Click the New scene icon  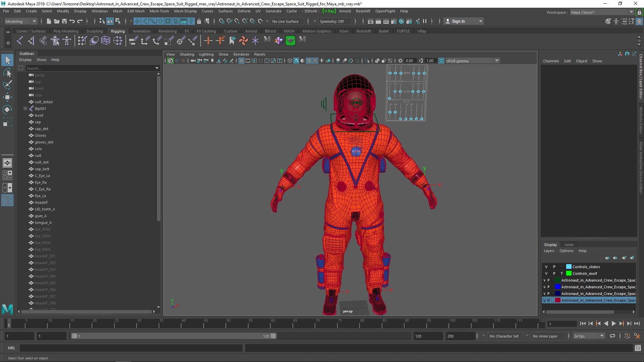click(x=49, y=21)
